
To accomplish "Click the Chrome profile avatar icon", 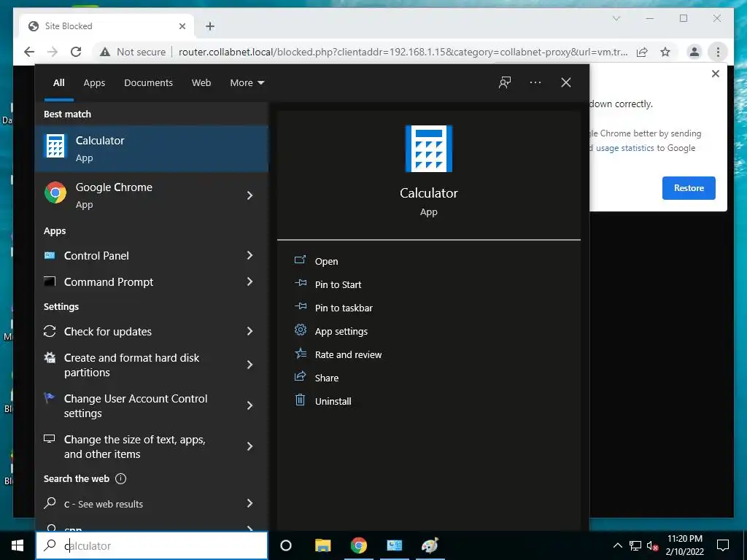I will [694, 52].
